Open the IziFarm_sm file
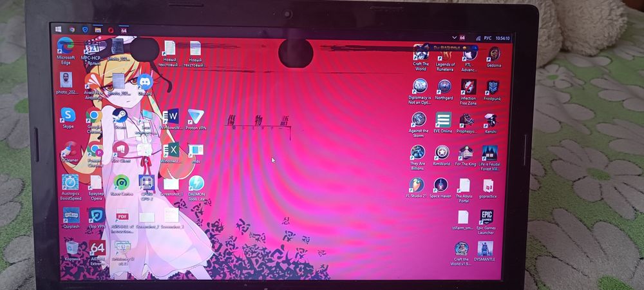The height and width of the screenshot is (290, 644). point(463,220)
